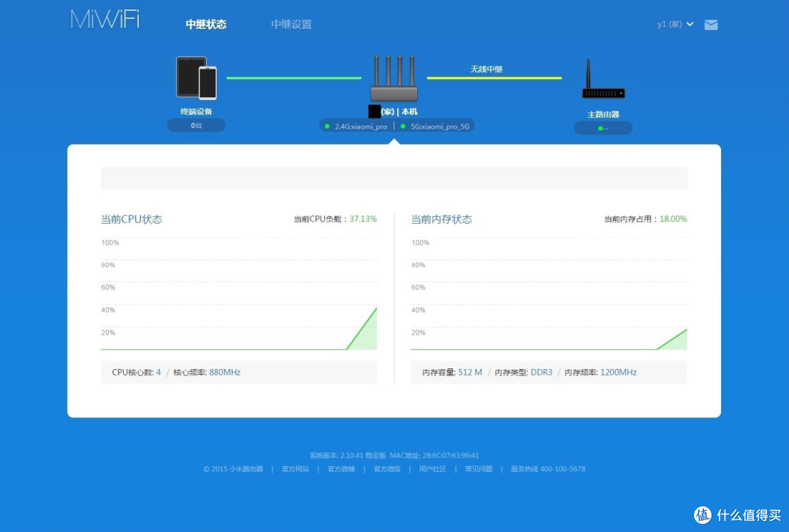Click the CPU core count value 4
Screen dimensions: 789x532
(159, 373)
